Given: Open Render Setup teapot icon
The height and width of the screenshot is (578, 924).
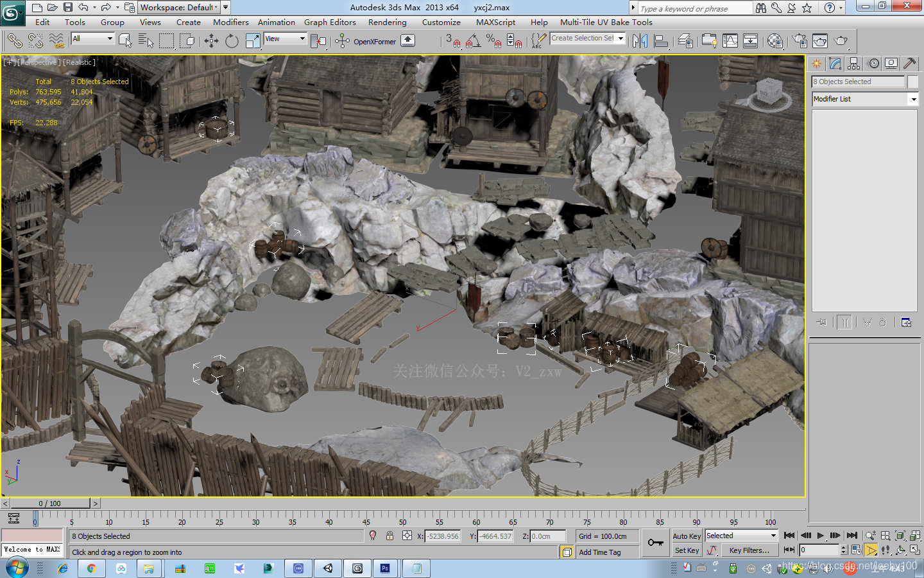Looking at the screenshot, I should point(800,40).
